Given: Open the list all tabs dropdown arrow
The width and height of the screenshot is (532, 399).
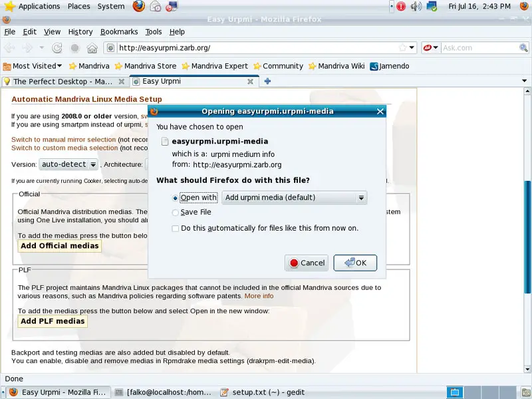Looking at the screenshot, I should coord(524,80).
